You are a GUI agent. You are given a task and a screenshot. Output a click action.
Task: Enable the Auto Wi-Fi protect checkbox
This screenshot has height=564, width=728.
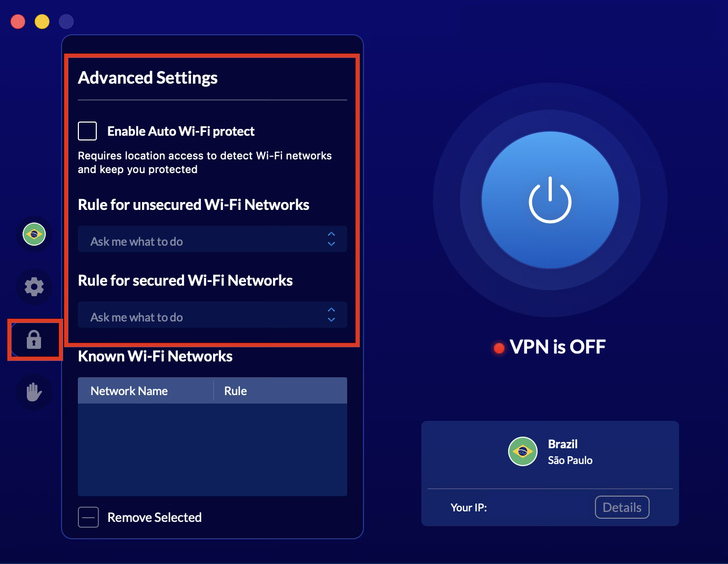tap(87, 130)
